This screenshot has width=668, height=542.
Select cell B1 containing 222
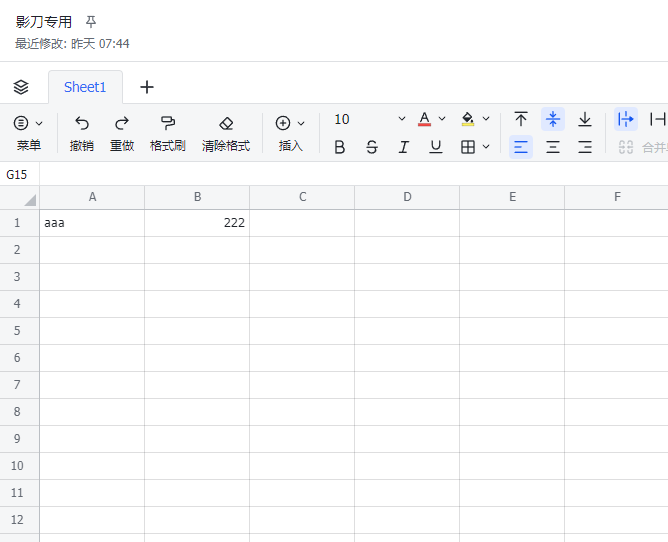click(x=197, y=223)
